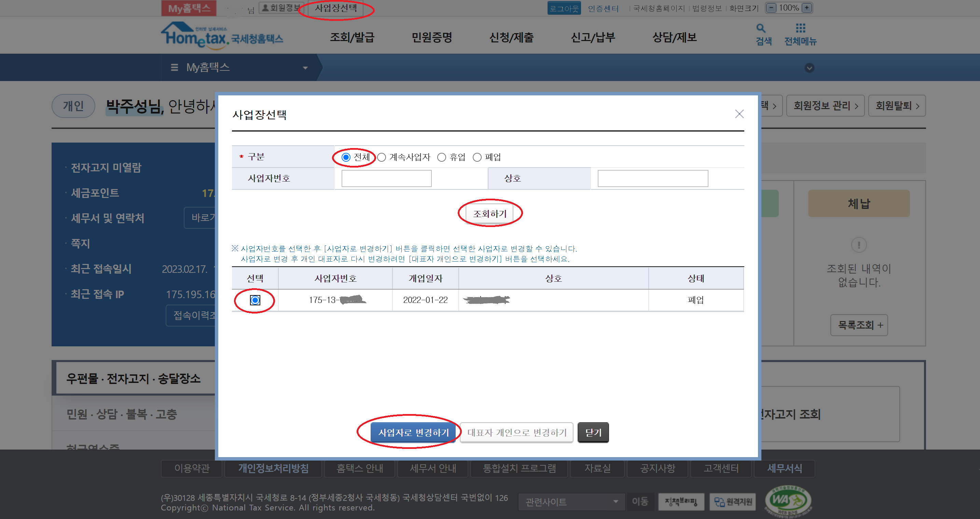The image size is (980, 519).
Task: Select the radio for business 175-13
Action: click(x=255, y=301)
